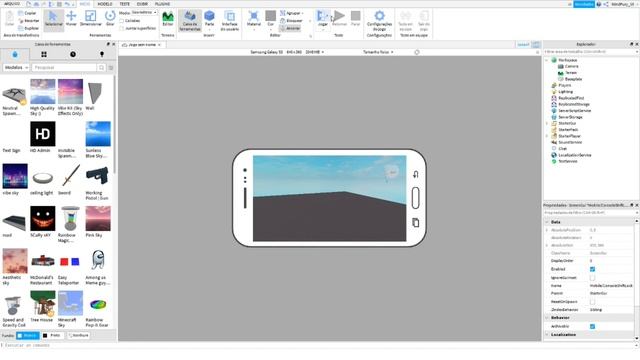Click the Bloquear lock tool
The height and width of the screenshot is (360, 640).
[291, 20]
